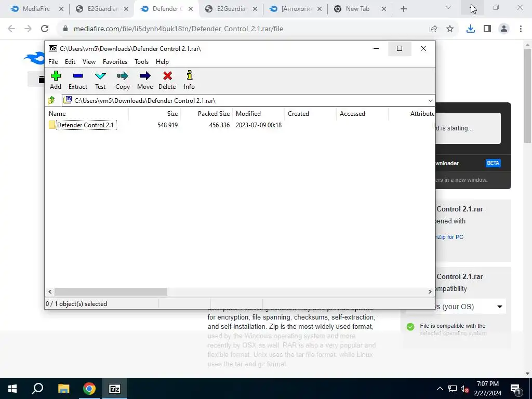This screenshot has height=399, width=532.
Task: Sort by Modified column header
Action: click(259, 114)
